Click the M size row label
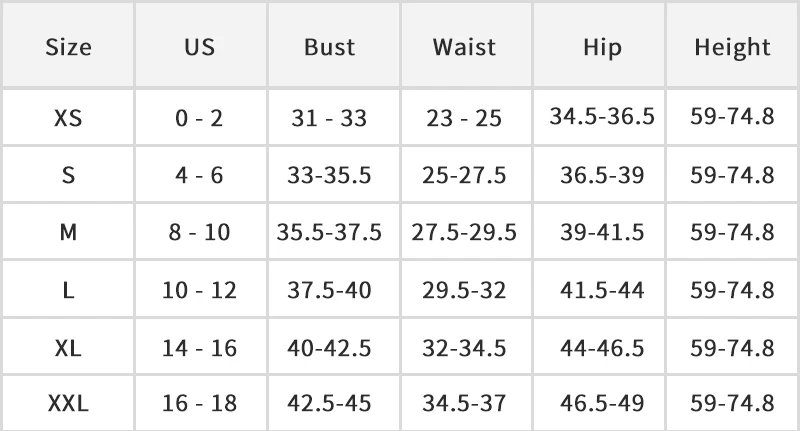This screenshot has height=431, width=800. (x=68, y=233)
